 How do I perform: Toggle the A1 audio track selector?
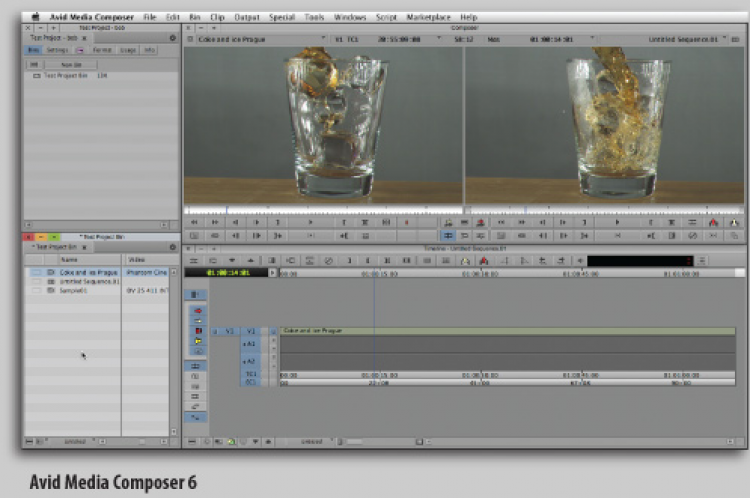250,344
